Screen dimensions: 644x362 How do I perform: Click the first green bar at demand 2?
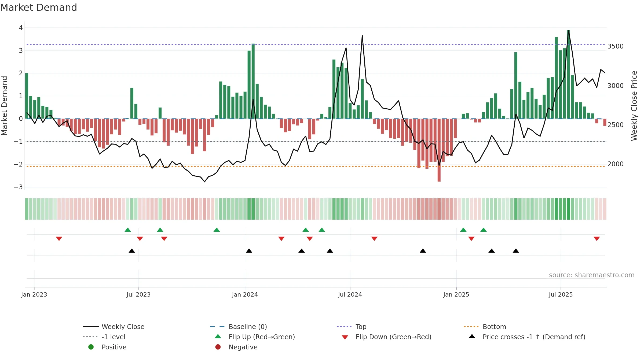[27, 96]
